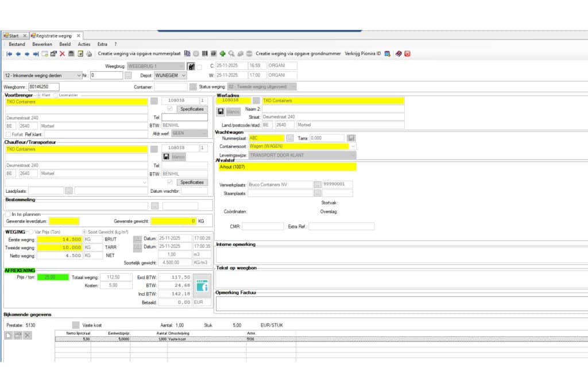Open Containersoort Wagen dropdown
The image size is (588, 392).
353,146
